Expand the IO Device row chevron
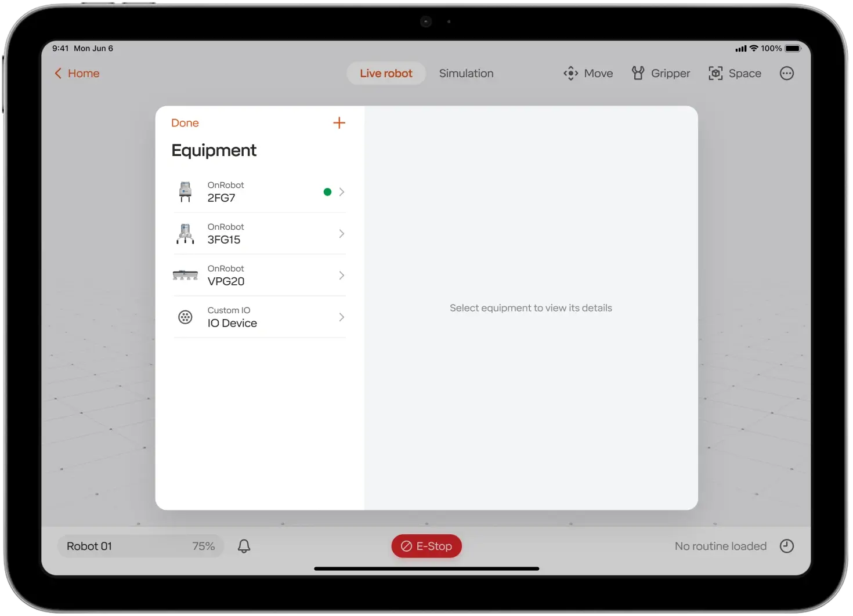 tap(342, 317)
